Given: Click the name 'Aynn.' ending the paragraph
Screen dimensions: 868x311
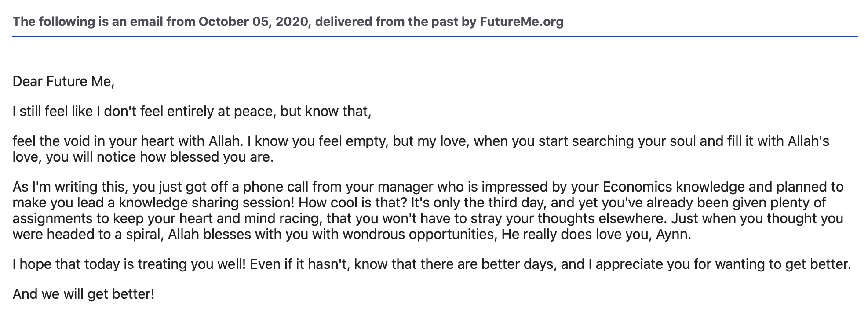Looking at the screenshot, I should (674, 234).
